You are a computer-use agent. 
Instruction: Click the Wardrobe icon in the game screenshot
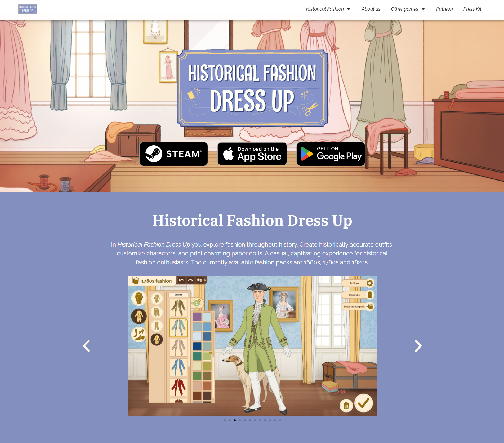(370, 295)
